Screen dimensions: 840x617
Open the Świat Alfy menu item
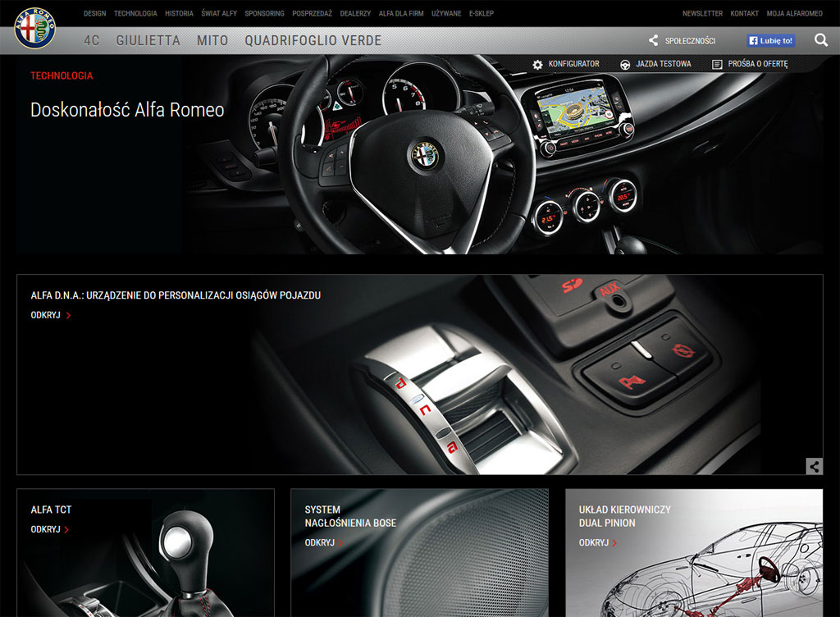219,13
